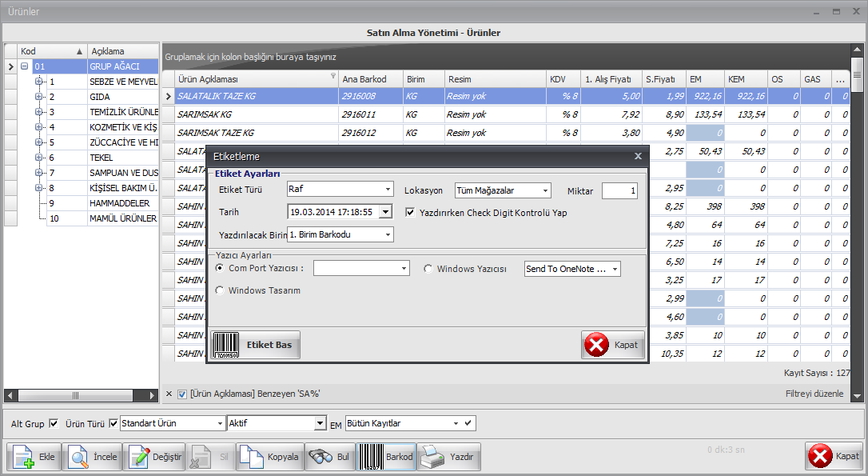
Task: Toggle Yazdırırken Check Digit Kontrolü Yap checkbox
Action: coord(411,213)
